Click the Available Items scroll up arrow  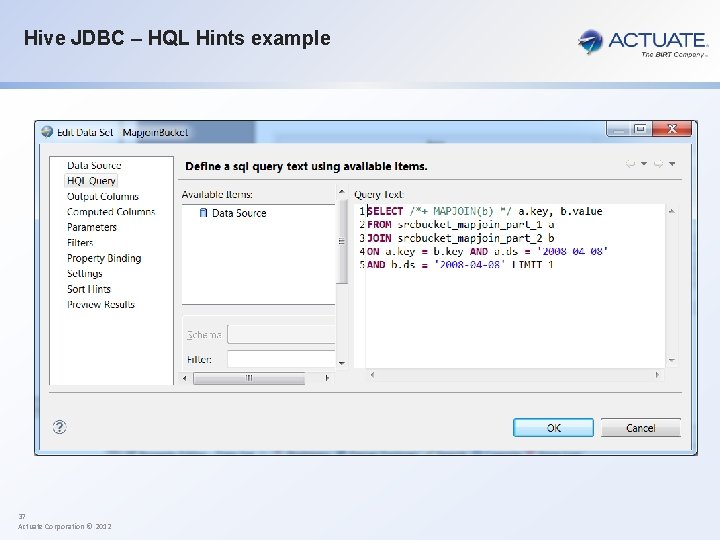tap(342, 191)
